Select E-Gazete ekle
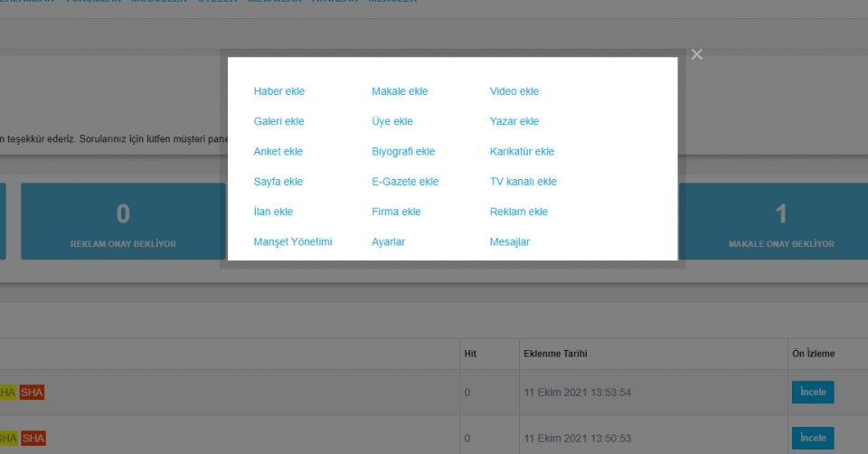868x454 pixels. coord(405,182)
